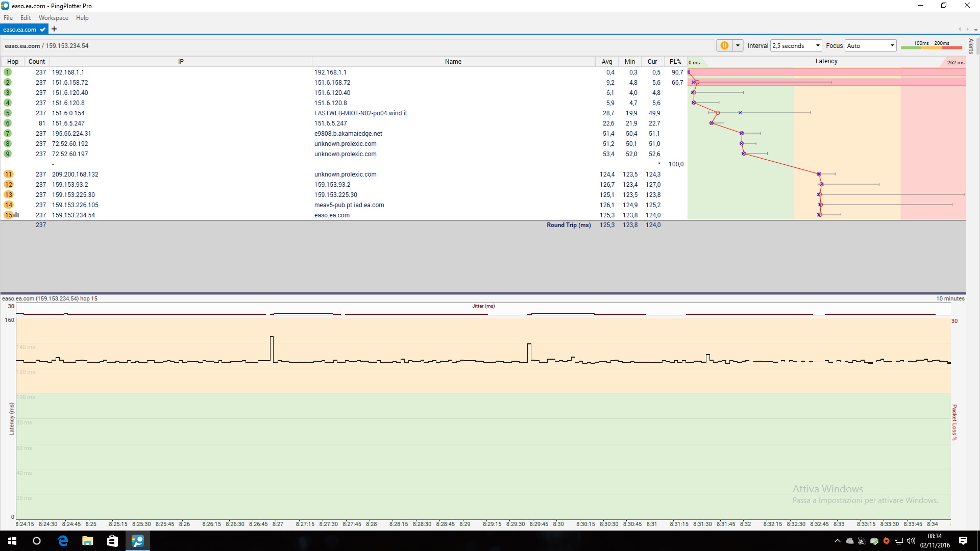The image size is (980, 551).
Task: Select hop 1 green circle icon
Action: [8, 72]
